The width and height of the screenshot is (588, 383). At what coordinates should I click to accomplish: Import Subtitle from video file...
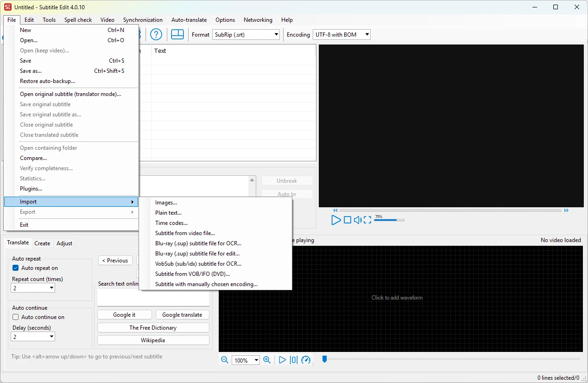(x=215, y=233)
